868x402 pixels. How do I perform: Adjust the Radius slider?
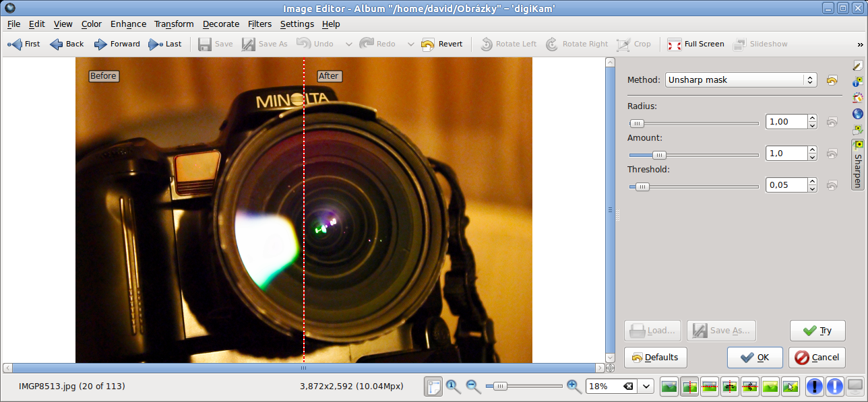[x=693, y=123]
